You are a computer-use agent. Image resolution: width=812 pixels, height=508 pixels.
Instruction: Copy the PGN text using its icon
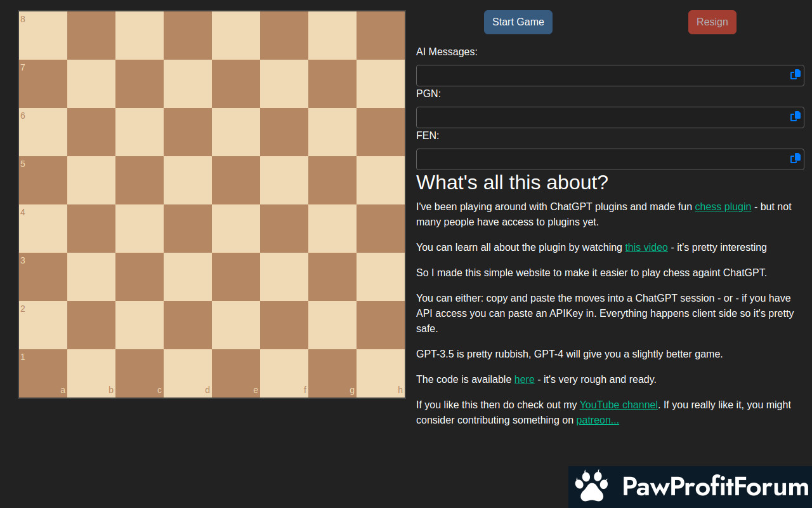795,117
